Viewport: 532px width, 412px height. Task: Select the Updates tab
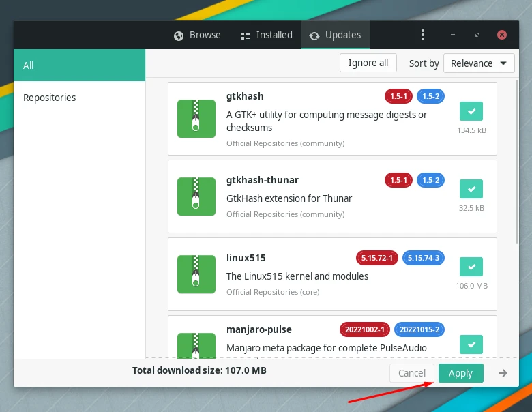335,35
